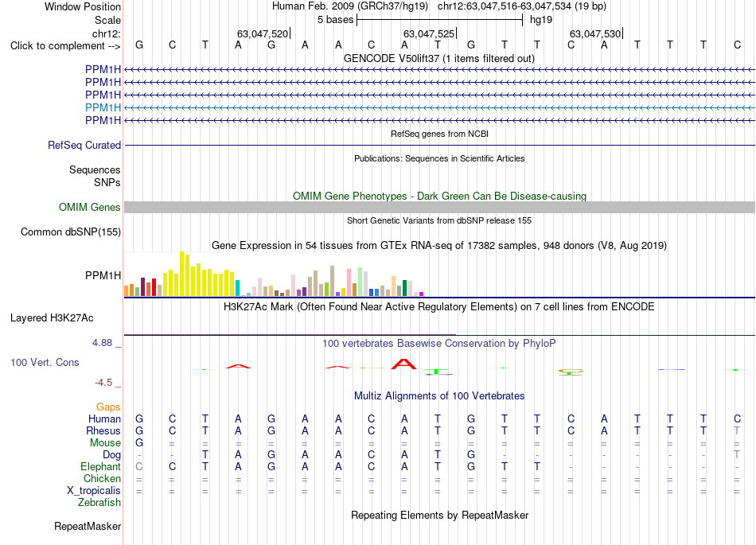Image resolution: width=756 pixels, height=545 pixels.
Task: Click the 'chr12:' ruler label
Action: 107,34
